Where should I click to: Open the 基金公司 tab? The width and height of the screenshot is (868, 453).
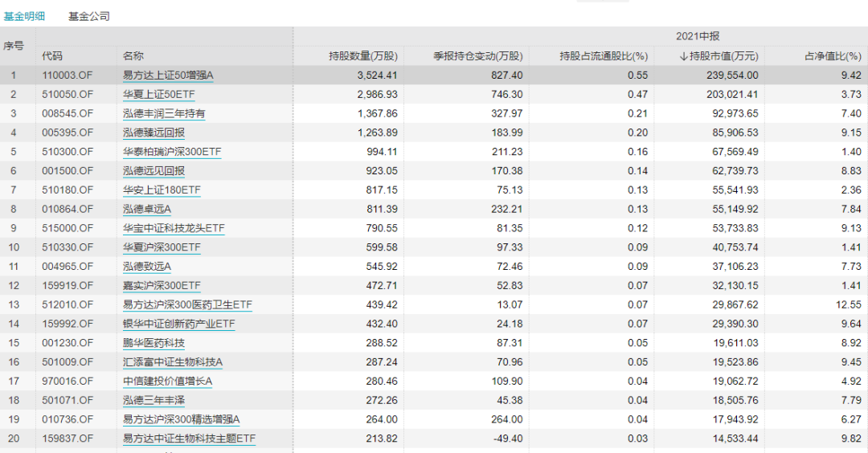pyautogui.click(x=88, y=16)
